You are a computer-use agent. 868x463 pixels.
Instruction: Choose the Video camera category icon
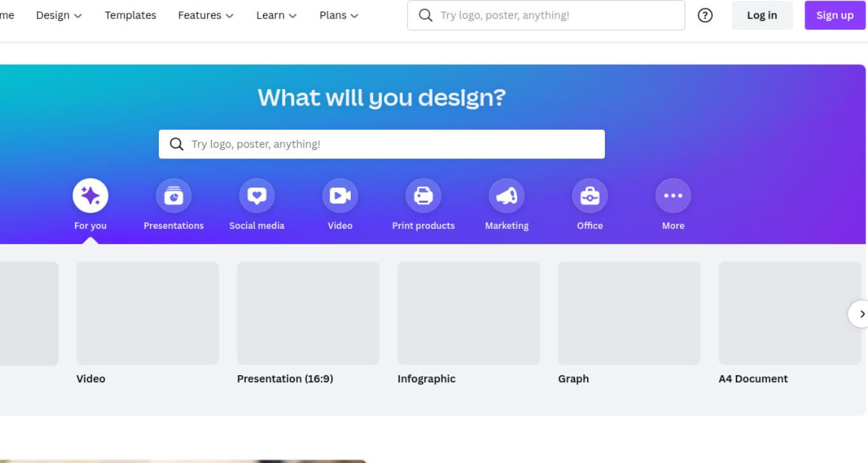pos(340,196)
